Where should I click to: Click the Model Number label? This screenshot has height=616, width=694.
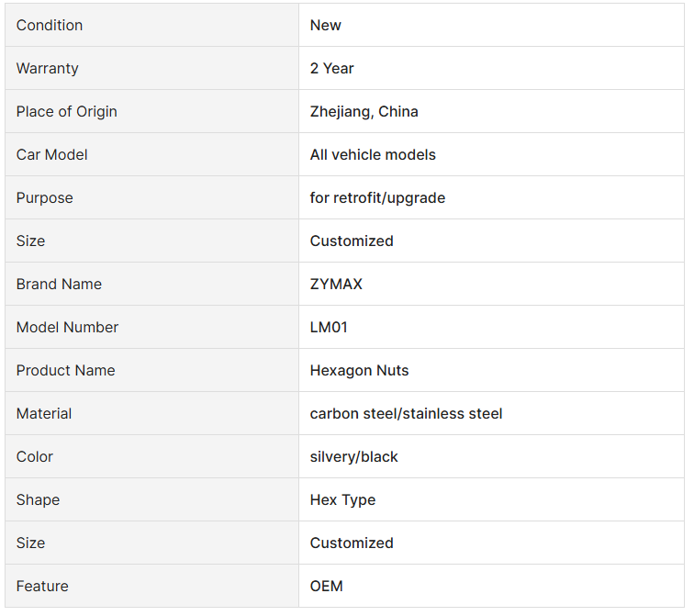pos(67,327)
